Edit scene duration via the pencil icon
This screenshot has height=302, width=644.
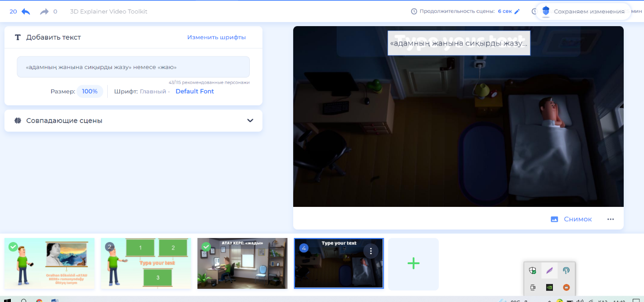pyautogui.click(x=517, y=11)
